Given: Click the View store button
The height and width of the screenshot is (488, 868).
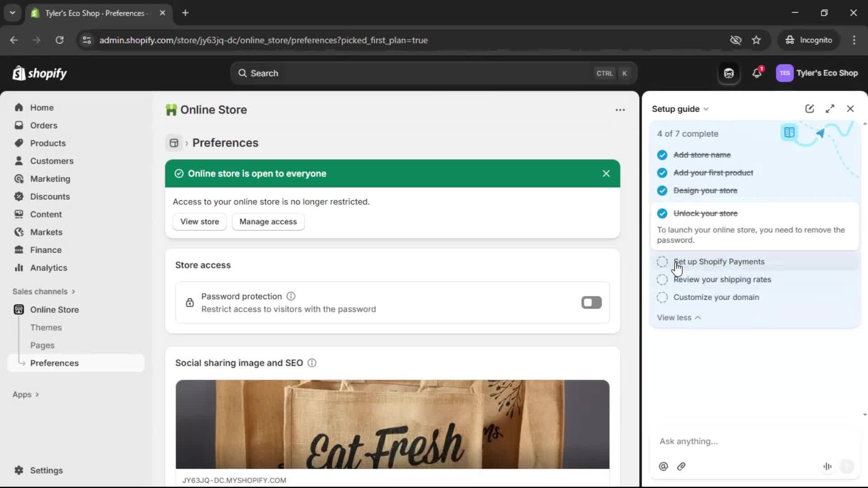Looking at the screenshot, I should tap(199, 221).
